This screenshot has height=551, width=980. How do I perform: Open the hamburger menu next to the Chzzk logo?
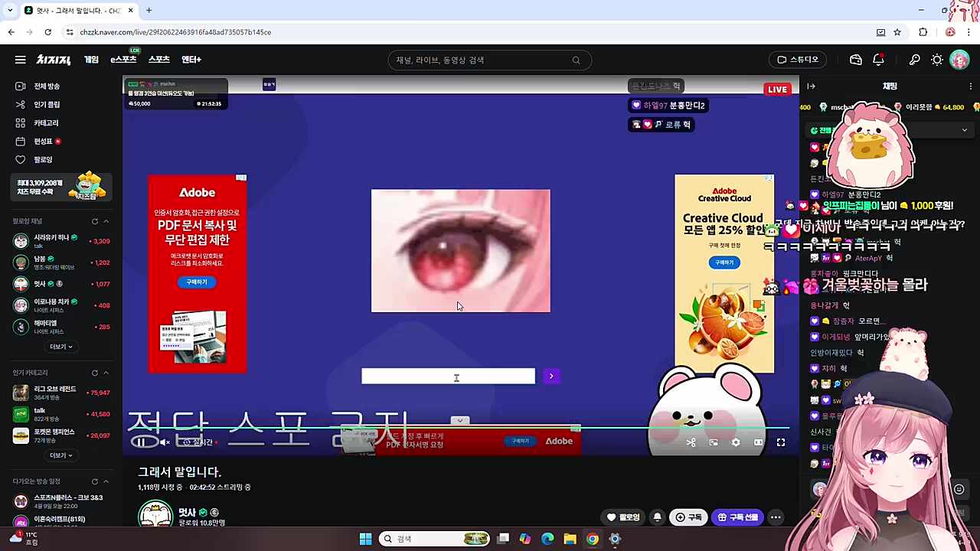(21, 60)
